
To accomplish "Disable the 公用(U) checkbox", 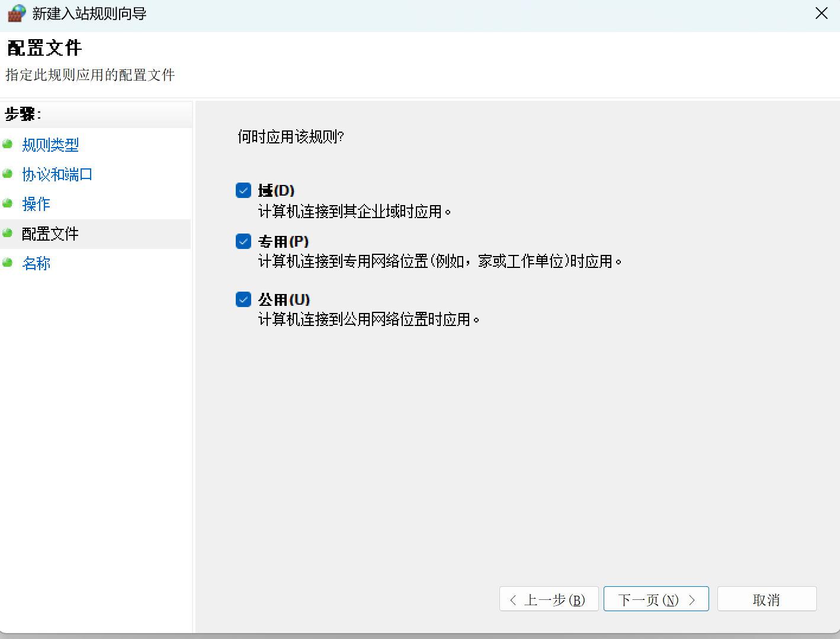I will [243, 299].
